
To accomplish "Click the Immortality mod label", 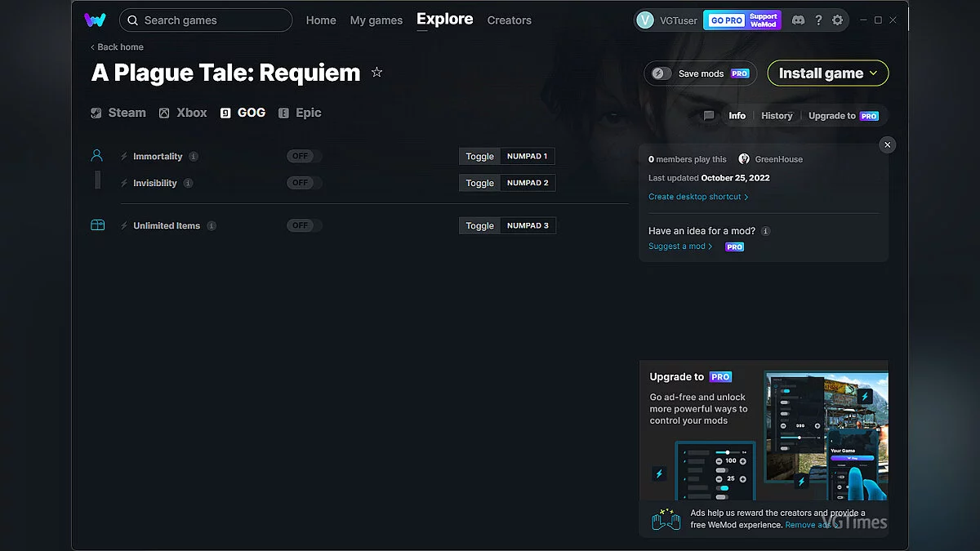I will [158, 156].
